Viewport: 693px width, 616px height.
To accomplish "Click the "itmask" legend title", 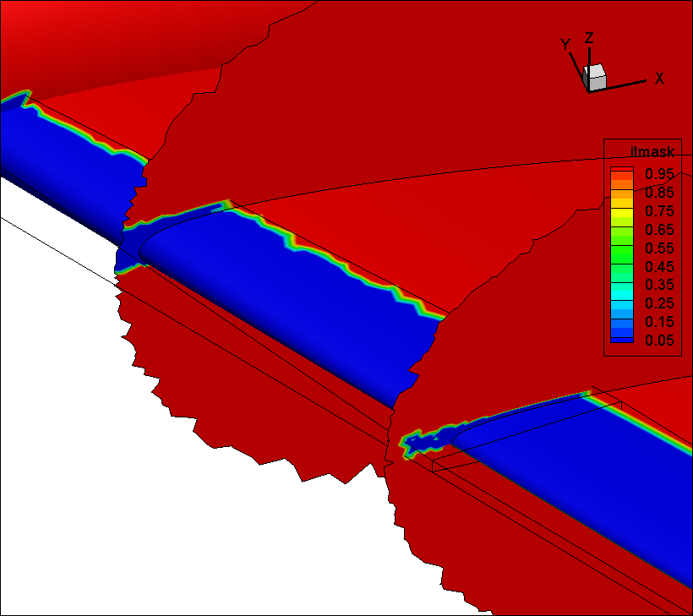I will (652, 151).
